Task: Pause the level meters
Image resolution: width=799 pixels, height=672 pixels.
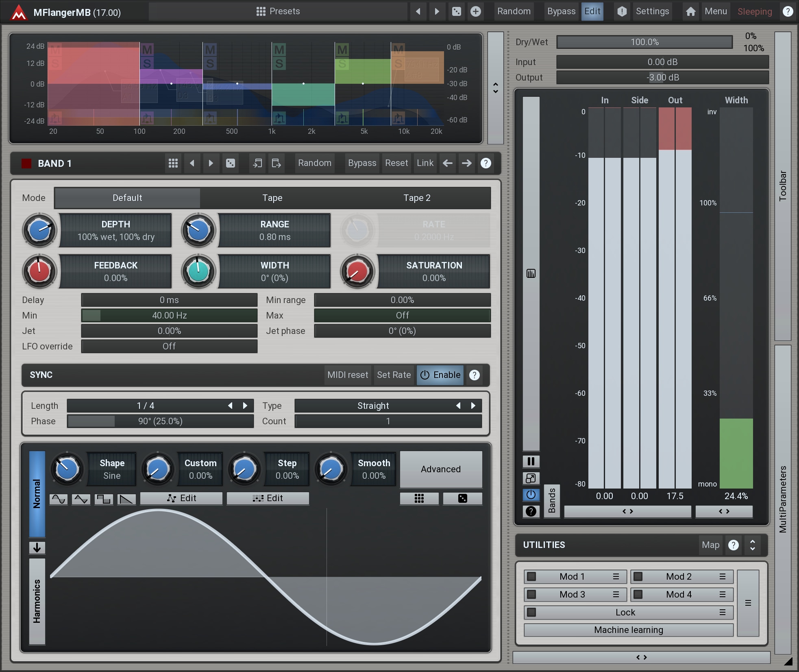Action: tap(531, 461)
